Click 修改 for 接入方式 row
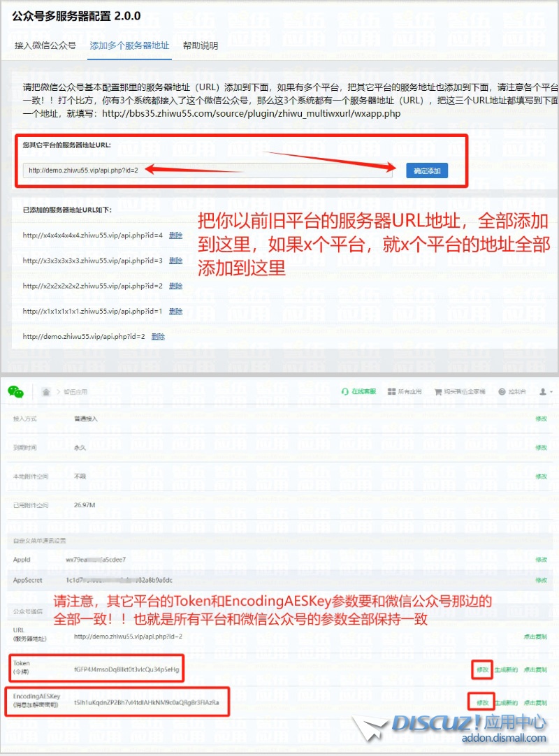The image size is (559, 756). point(541,419)
